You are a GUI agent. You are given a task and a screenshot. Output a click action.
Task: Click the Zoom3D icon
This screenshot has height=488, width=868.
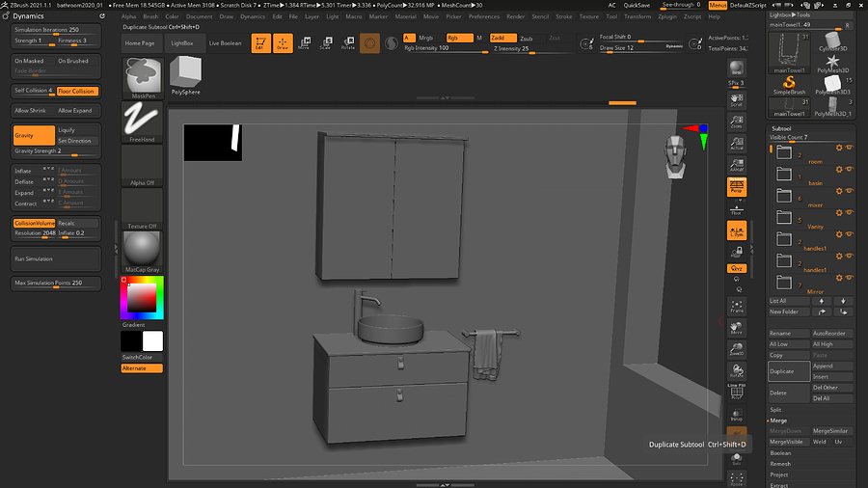point(737,349)
